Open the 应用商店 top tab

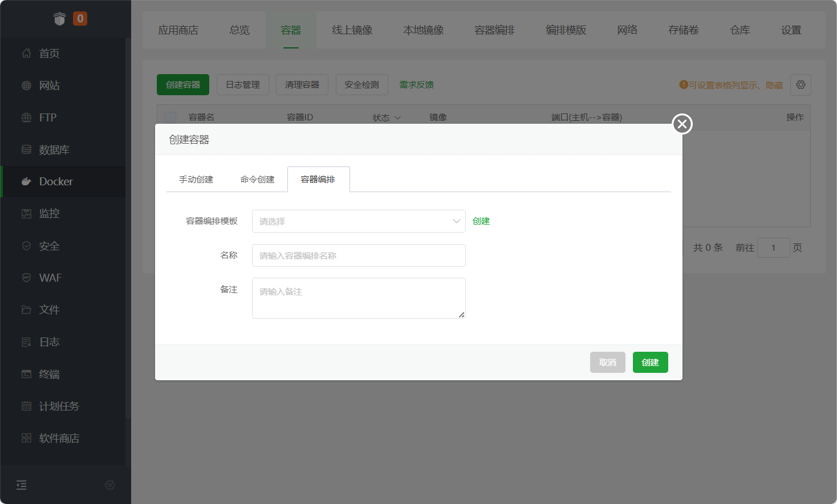(178, 30)
